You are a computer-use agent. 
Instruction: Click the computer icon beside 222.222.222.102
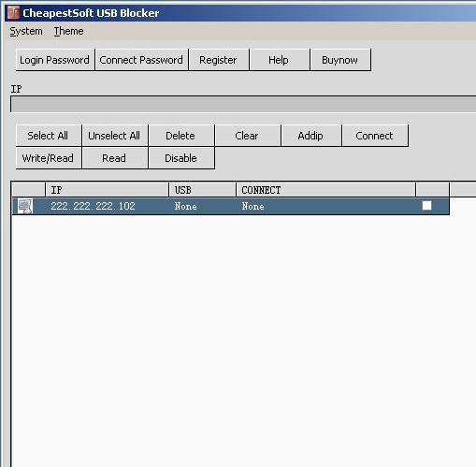coord(25,206)
